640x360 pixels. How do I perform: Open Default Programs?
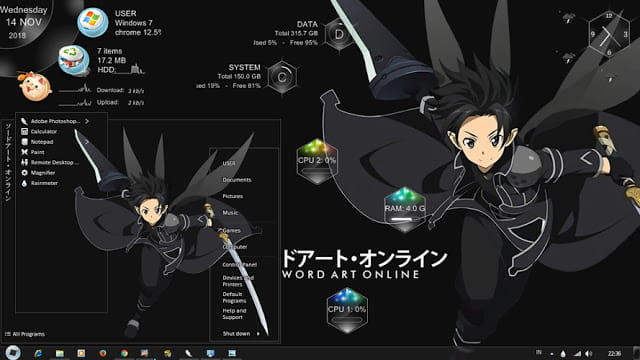point(234,297)
